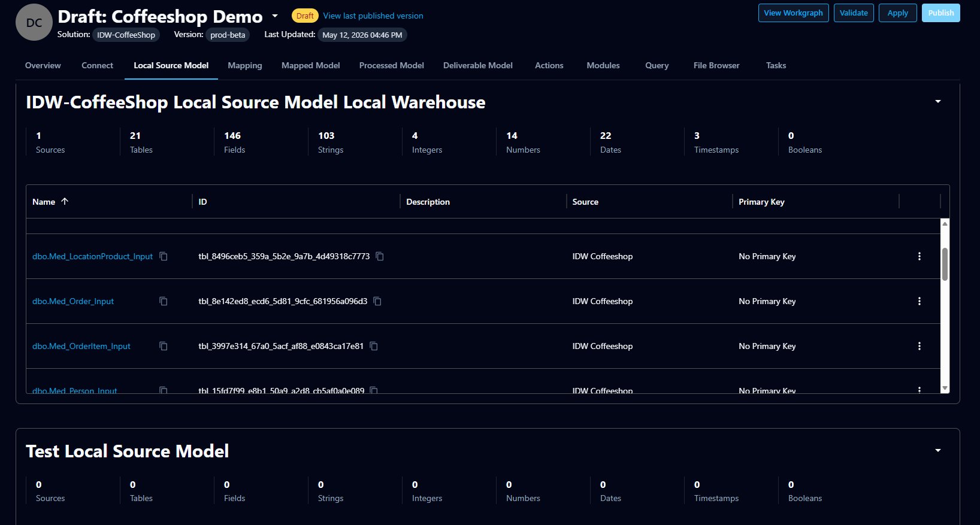Select Local Source Model tab
The image size is (980, 525).
[x=171, y=65]
